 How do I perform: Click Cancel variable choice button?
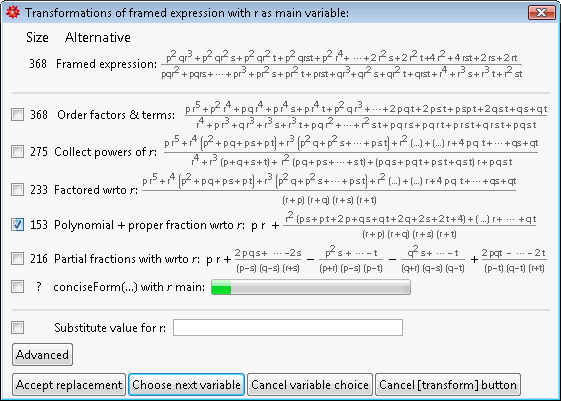click(310, 385)
